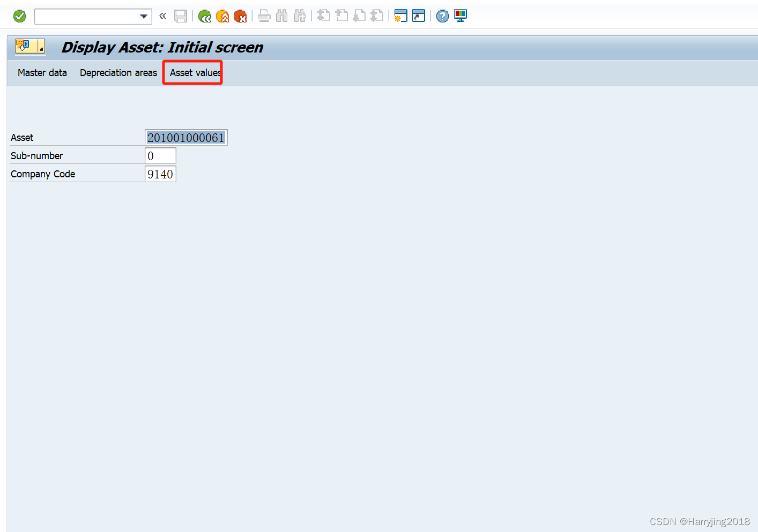Click the orange Exit icon
The height and width of the screenshot is (532, 758).
pos(222,16)
